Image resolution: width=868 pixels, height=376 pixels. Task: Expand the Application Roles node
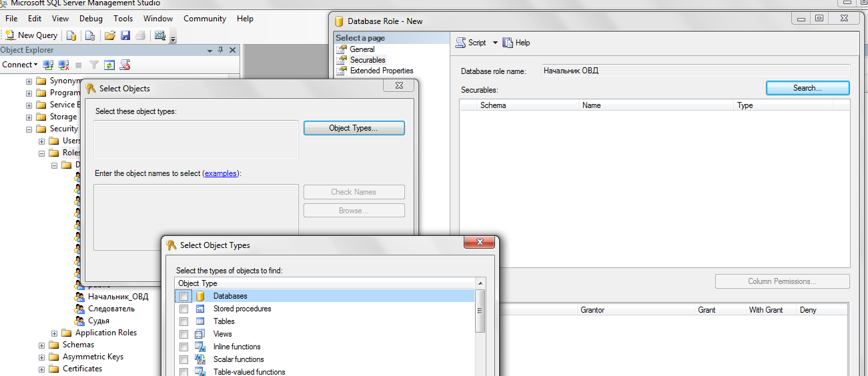[x=55, y=333]
